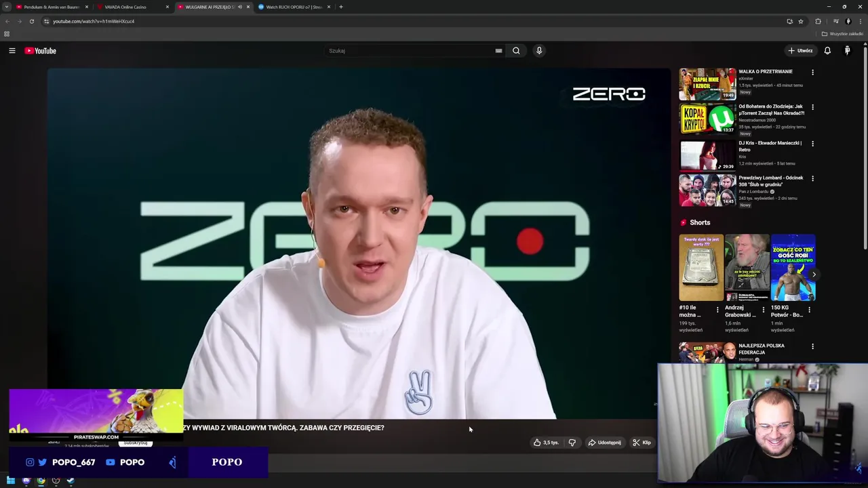The image size is (868, 488).
Task: Share the video via Udostępnij
Action: [x=604, y=443]
